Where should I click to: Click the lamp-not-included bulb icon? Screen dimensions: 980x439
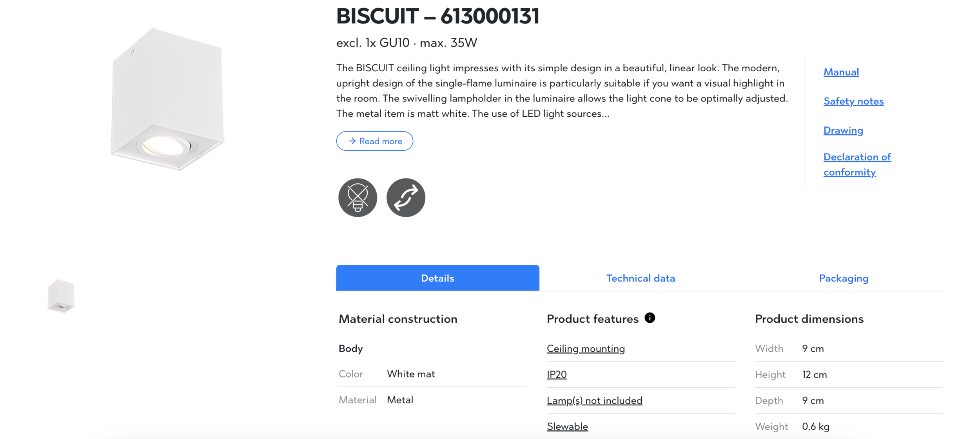(358, 197)
